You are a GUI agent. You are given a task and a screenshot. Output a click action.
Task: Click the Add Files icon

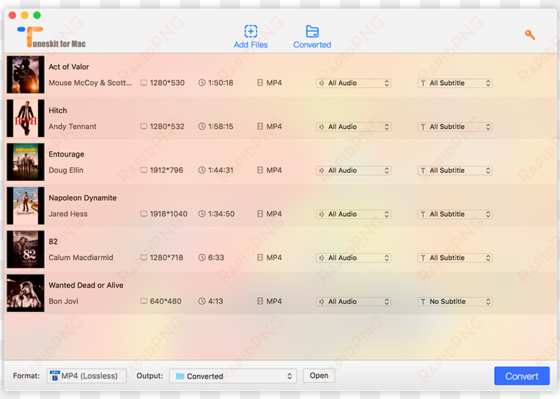[x=251, y=31]
